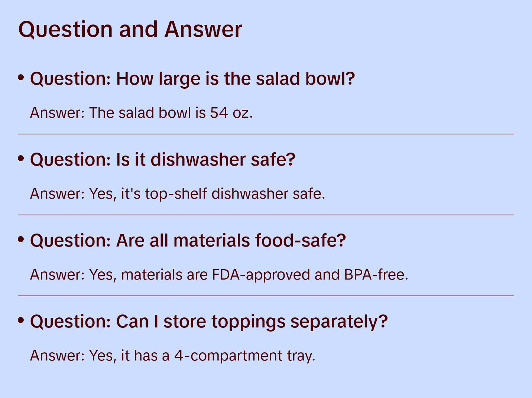Click the word "BPA-free" in the third answer

tap(376, 275)
